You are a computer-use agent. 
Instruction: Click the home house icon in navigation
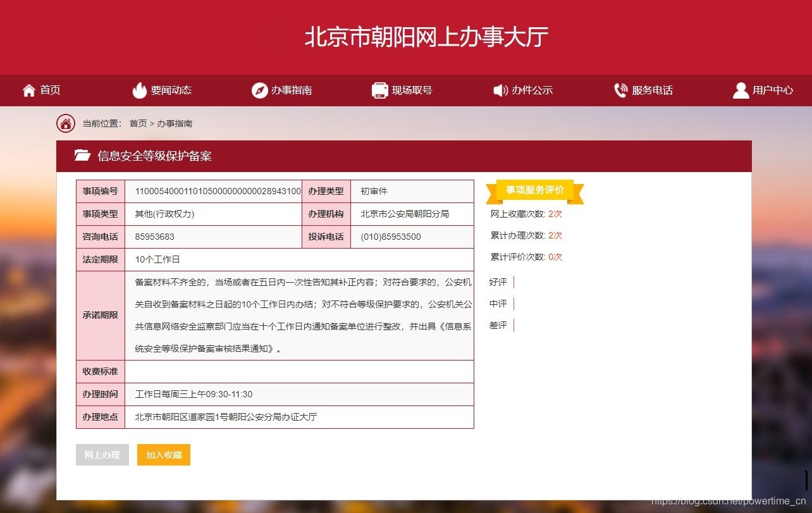coord(28,90)
